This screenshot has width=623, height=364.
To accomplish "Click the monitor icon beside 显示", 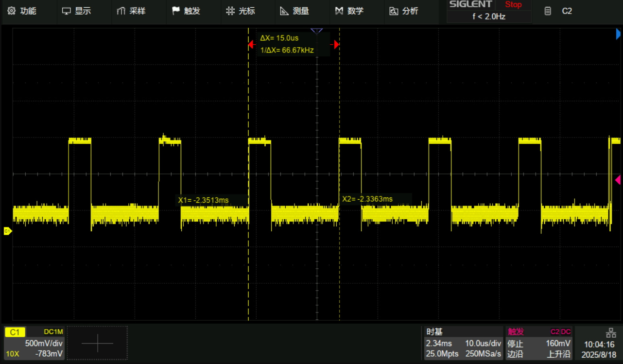I will [66, 11].
